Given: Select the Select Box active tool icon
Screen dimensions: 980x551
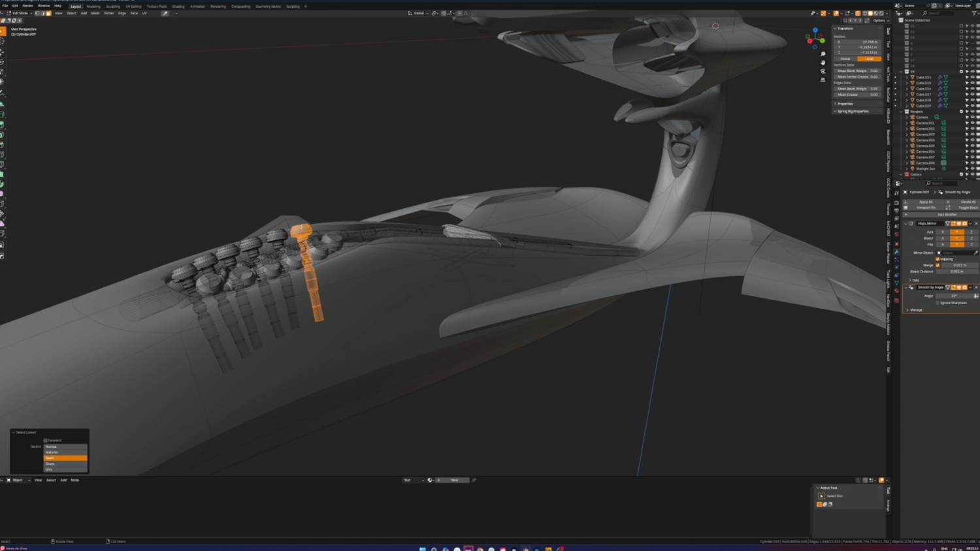Looking at the screenshot, I should point(821,496).
